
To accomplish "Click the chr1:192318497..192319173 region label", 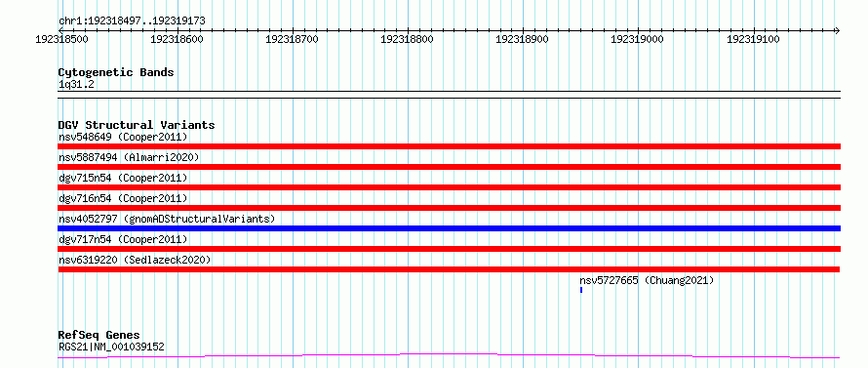I will tap(132, 21).
